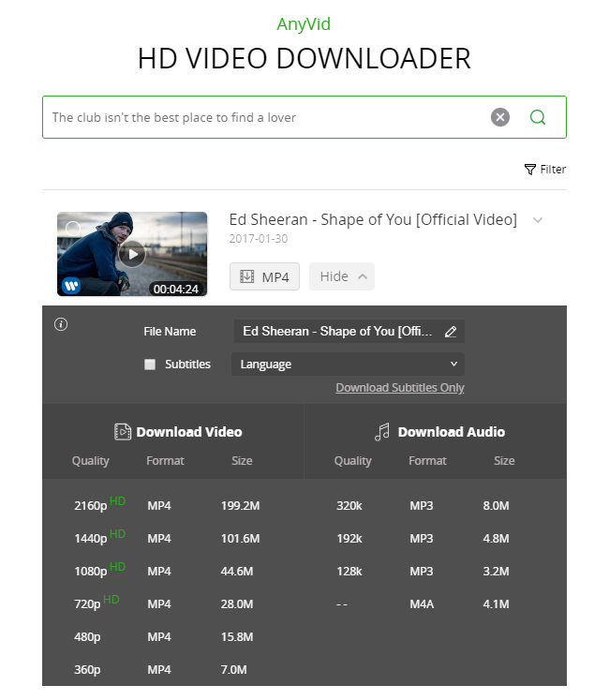Expand the chevron beside the video title

(x=538, y=220)
